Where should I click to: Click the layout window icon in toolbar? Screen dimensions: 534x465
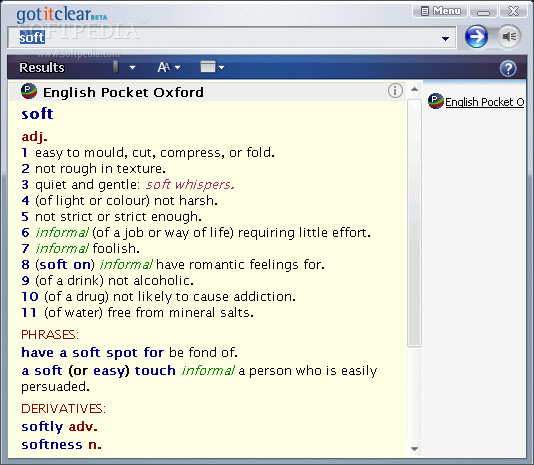208,67
